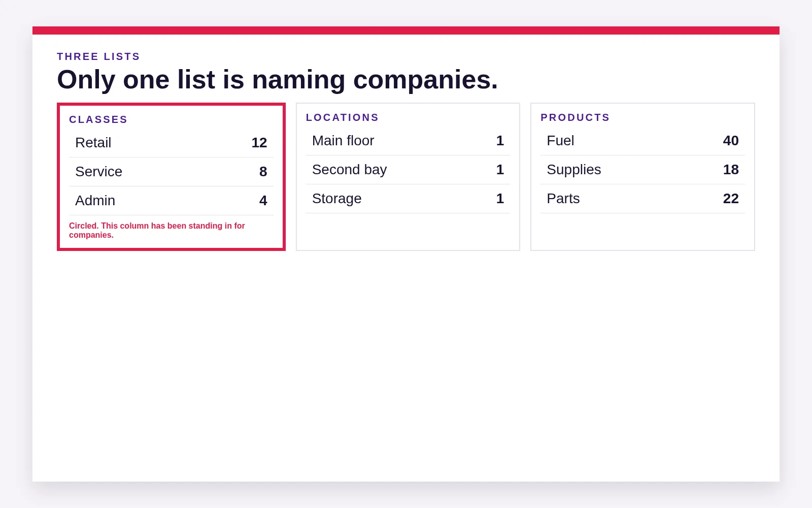Select the CLASSES list heading

(x=98, y=119)
